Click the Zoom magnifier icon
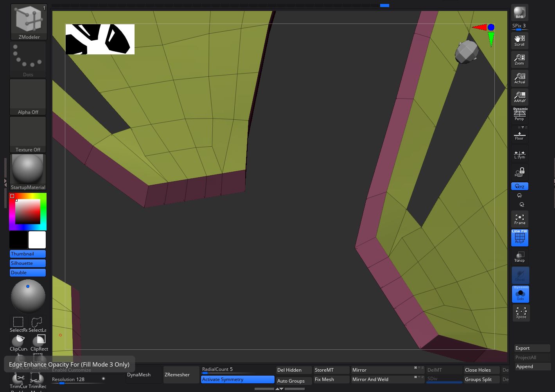The width and height of the screenshot is (555, 392). tap(519, 59)
